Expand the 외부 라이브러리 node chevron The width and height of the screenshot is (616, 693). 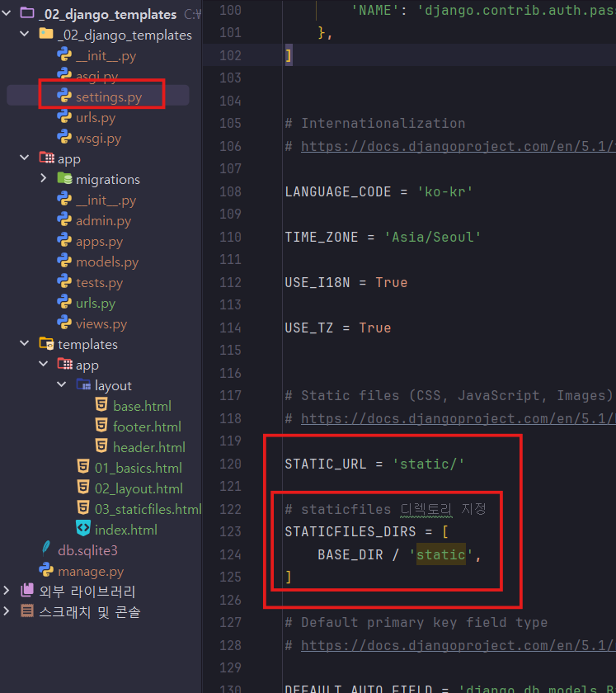[x=7, y=590]
